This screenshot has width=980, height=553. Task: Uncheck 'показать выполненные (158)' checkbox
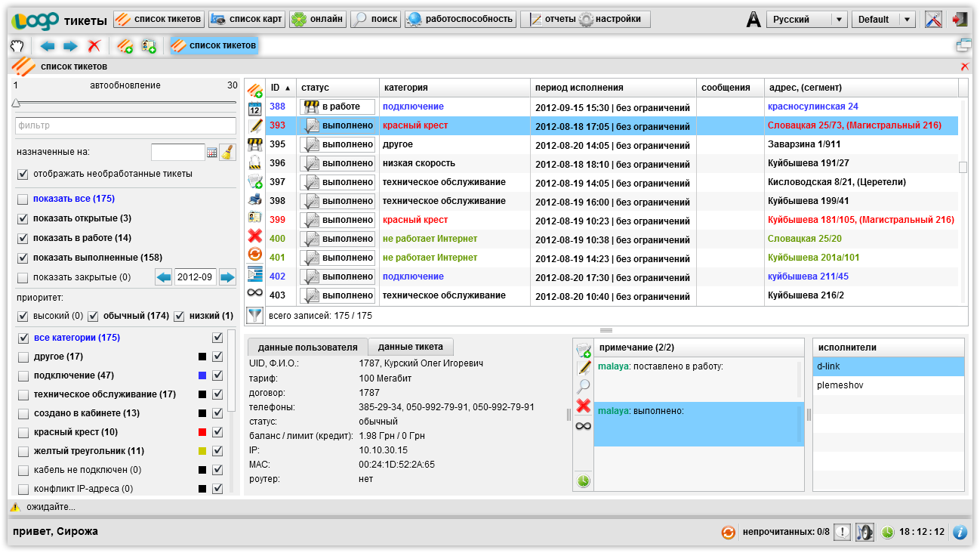(23, 258)
